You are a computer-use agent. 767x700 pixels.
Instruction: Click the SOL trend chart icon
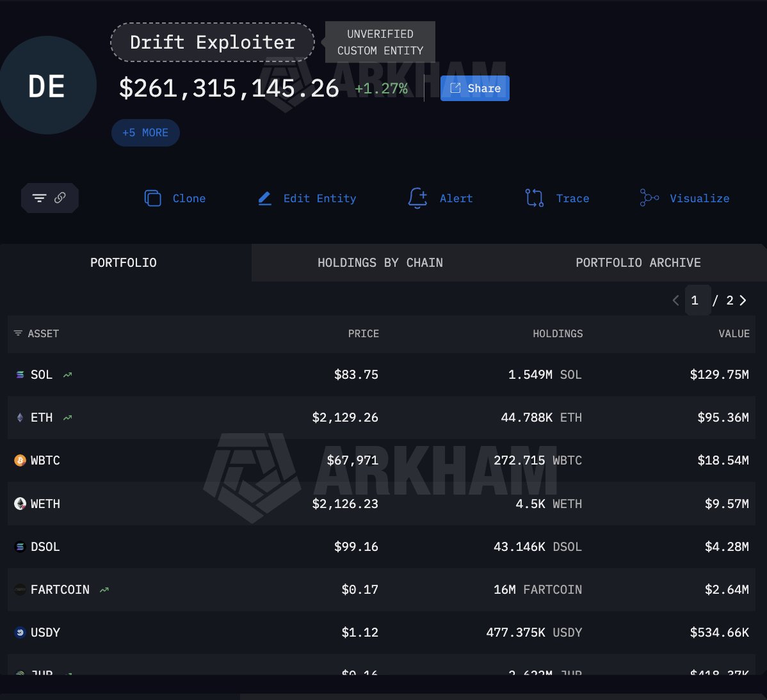pyautogui.click(x=67, y=375)
